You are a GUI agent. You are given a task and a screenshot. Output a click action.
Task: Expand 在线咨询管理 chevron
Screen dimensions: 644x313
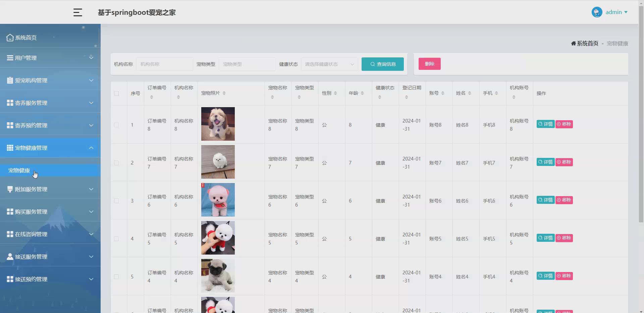(x=91, y=234)
